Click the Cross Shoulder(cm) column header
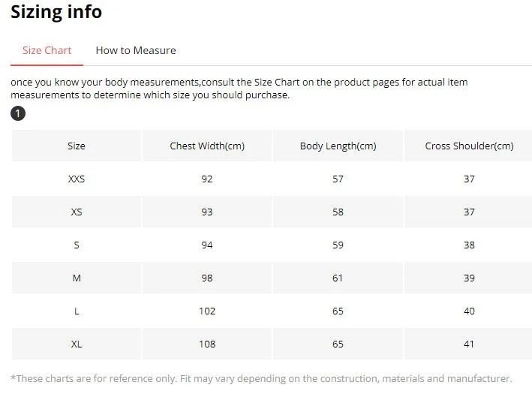This screenshot has height=397, width=532. click(x=469, y=146)
